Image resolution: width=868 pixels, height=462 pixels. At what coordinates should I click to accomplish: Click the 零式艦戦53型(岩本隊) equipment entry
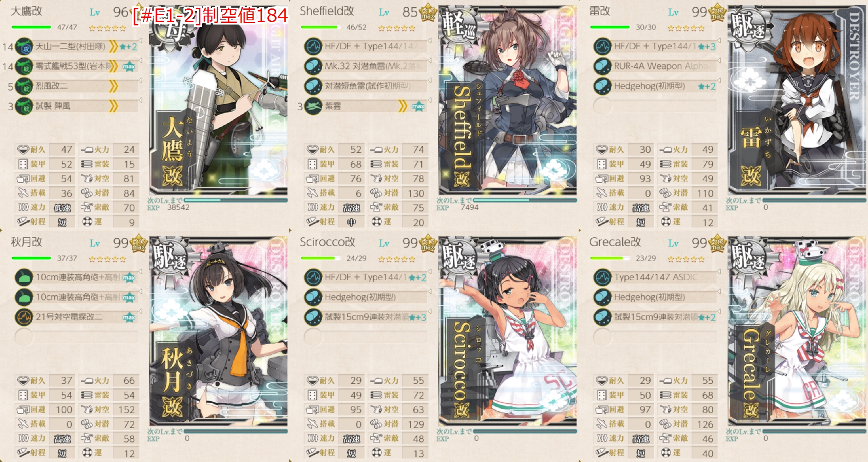74,66
